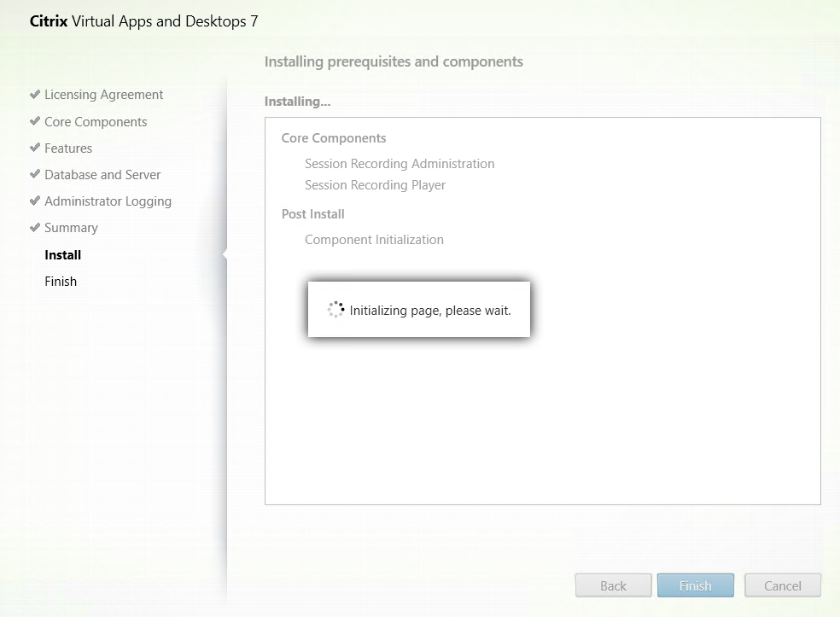Select the Session Recording Player entry
The image size is (840, 617).
(375, 184)
